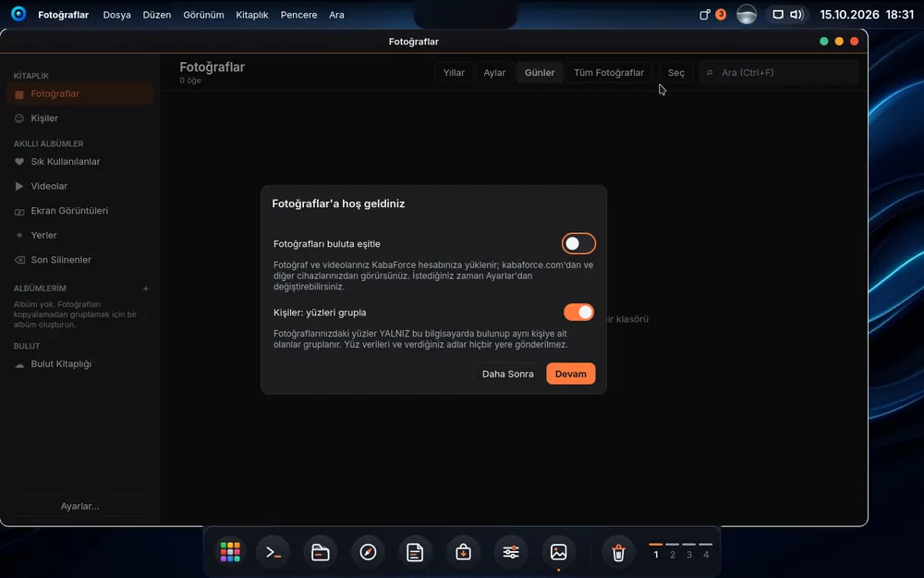Open the Pencere menu
The height and width of the screenshot is (578, 924).
click(298, 15)
